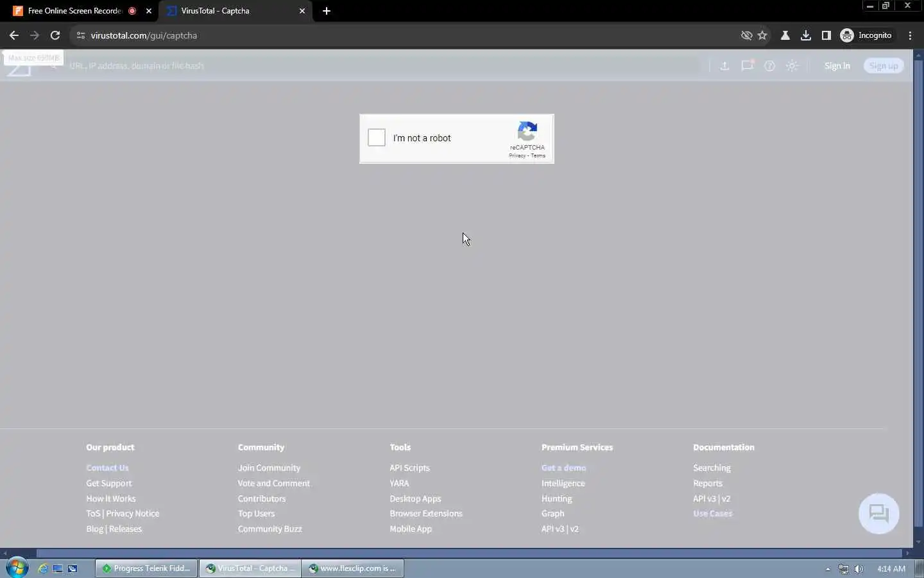Screen dimensions: 924x578
Task: Open the Community Buzz link
Action: 269,529
